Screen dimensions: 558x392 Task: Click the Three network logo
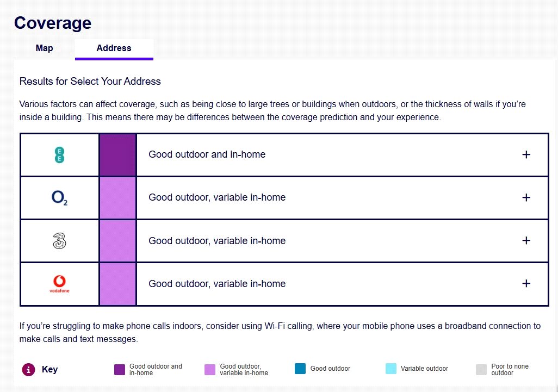(x=59, y=241)
